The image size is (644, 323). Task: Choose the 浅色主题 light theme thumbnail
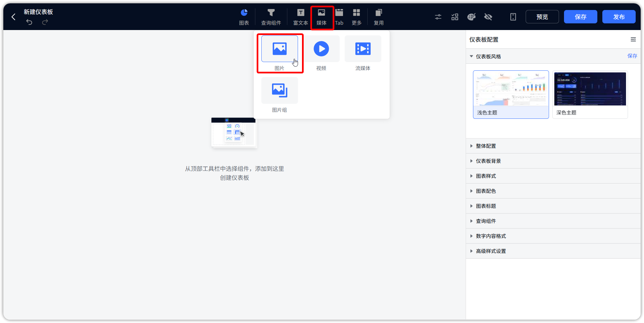coord(511,94)
